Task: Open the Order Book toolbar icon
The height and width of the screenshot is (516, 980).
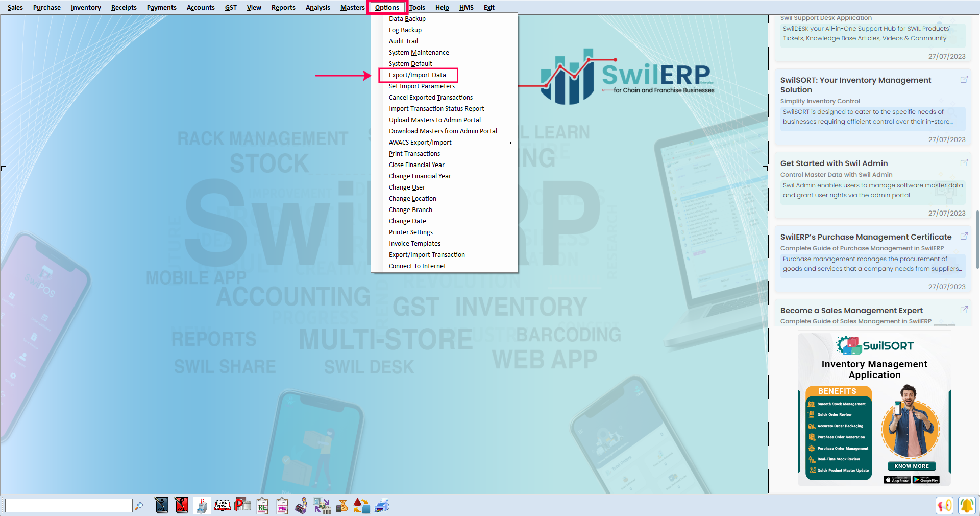Action: (x=222, y=506)
